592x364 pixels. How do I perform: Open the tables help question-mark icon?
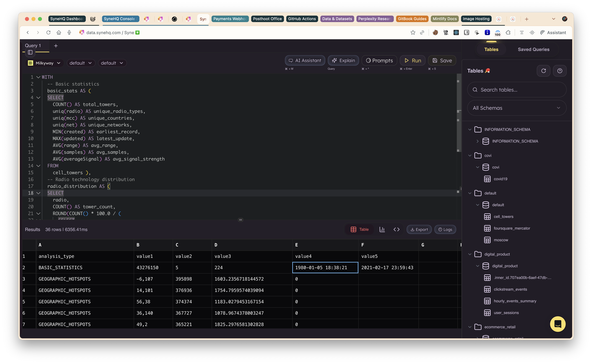(560, 71)
